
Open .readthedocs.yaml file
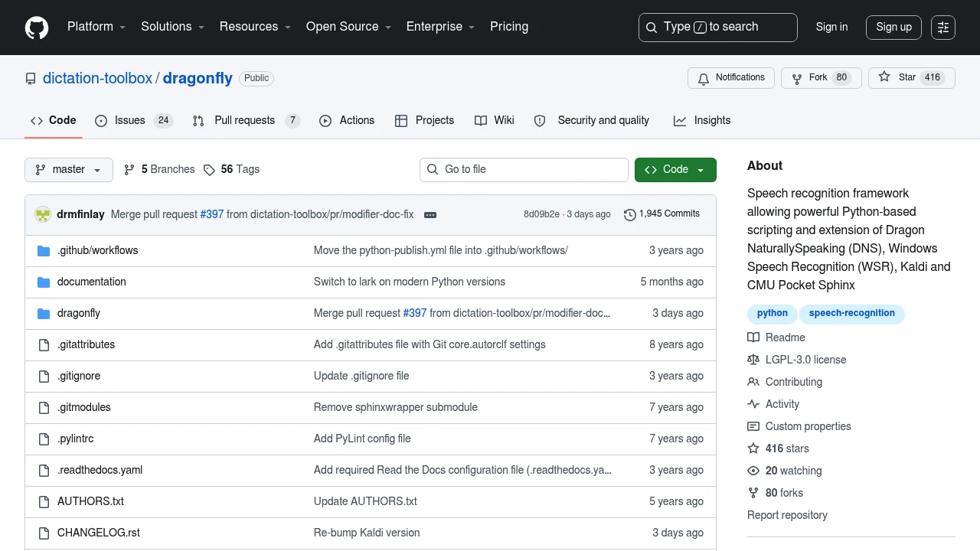100,470
